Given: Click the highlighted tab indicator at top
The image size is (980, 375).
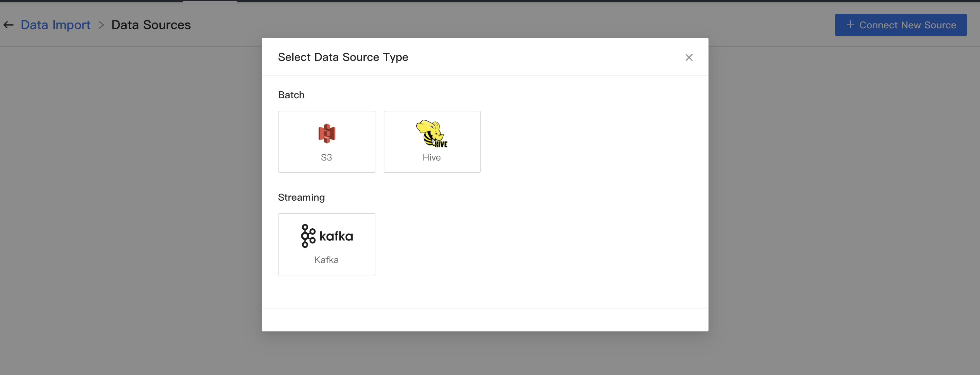Looking at the screenshot, I should click(x=210, y=1).
